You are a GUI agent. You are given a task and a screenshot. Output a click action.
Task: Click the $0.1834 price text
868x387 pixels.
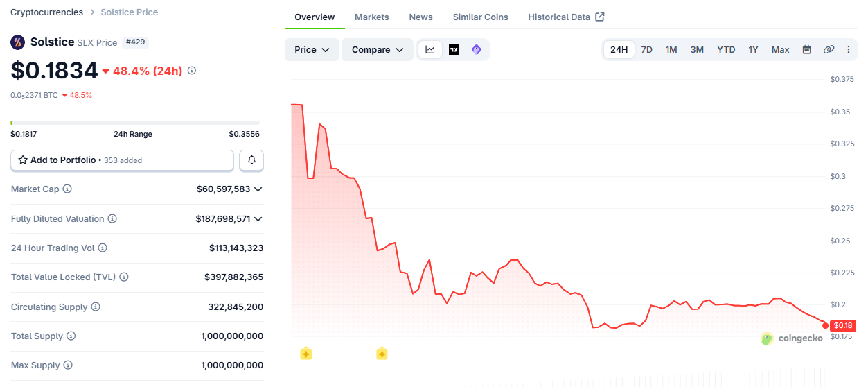[x=54, y=70]
